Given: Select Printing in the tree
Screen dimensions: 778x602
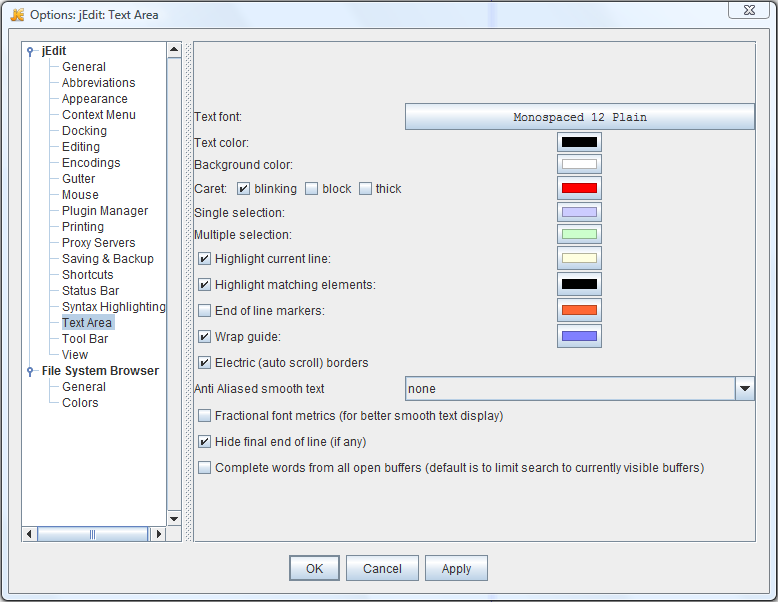Looking at the screenshot, I should coord(83,227).
